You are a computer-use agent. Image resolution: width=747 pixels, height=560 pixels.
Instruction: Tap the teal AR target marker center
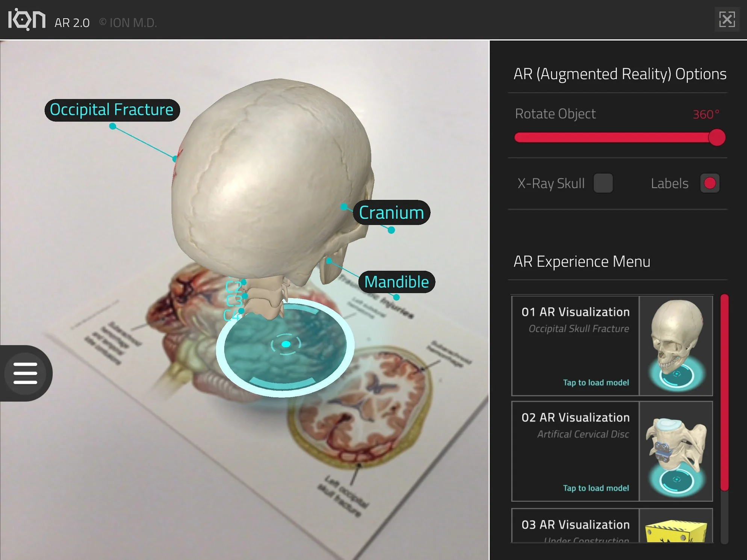(x=286, y=344)
